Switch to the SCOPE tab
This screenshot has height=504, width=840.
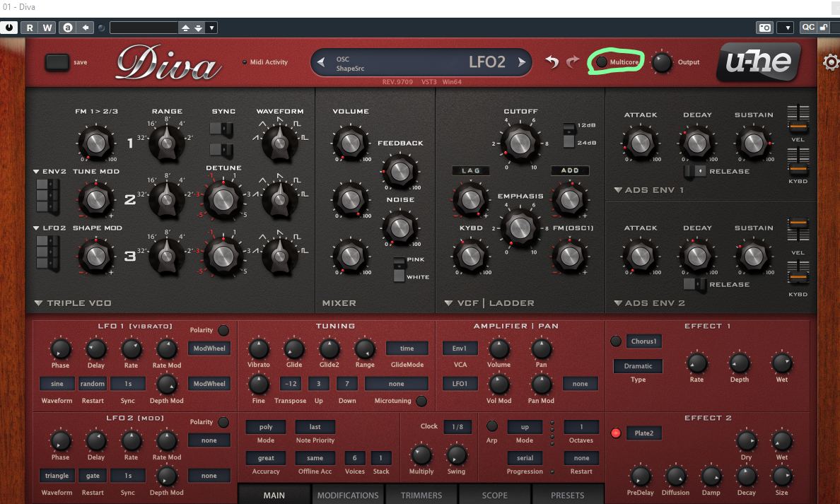pos(494,495)
